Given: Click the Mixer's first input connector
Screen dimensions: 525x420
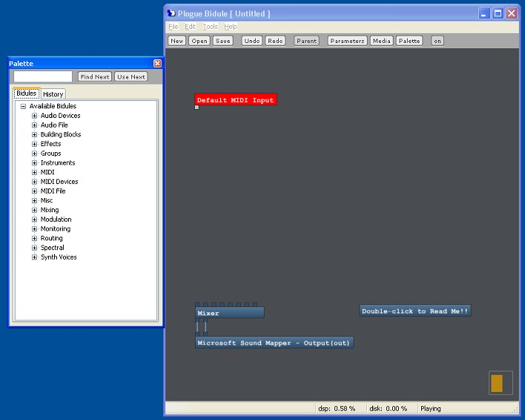Looking at the screenshot, I should tap(197, 304).
